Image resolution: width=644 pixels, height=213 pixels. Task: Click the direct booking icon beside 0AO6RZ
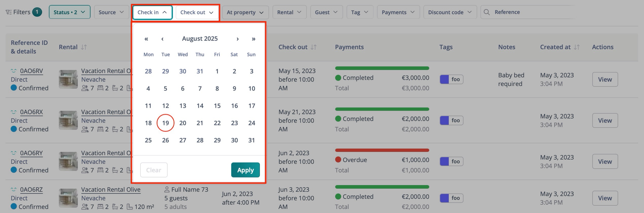tap(14, 189)
